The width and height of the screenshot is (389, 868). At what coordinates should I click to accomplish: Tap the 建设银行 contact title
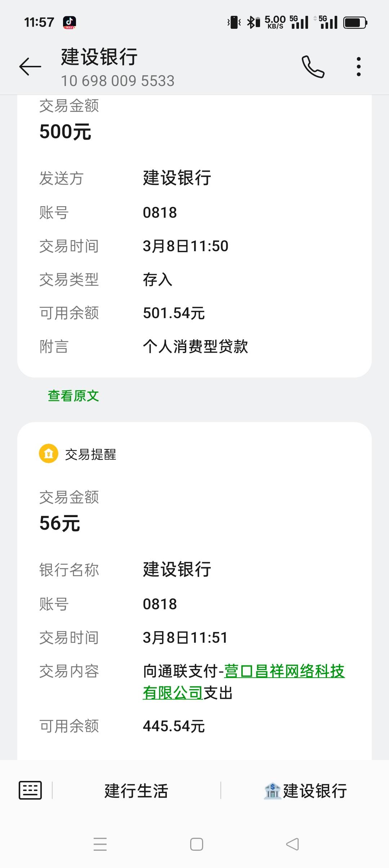point(99,57)
